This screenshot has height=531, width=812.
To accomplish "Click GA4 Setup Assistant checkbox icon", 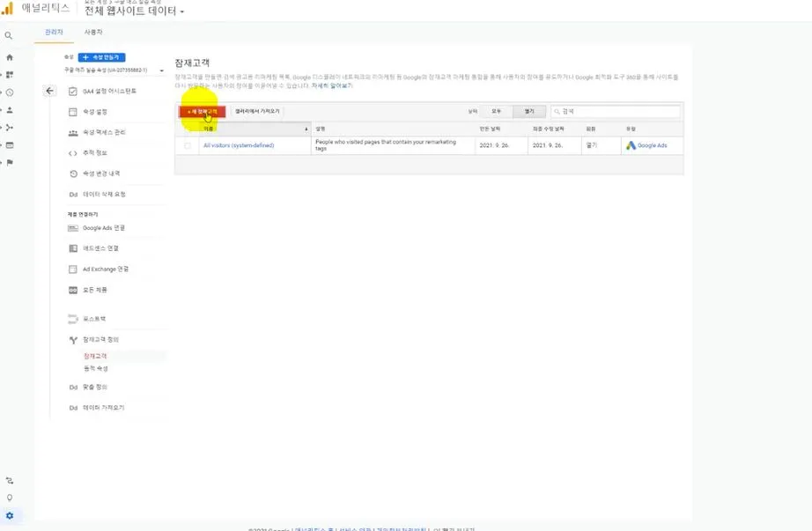I will 73,92.
